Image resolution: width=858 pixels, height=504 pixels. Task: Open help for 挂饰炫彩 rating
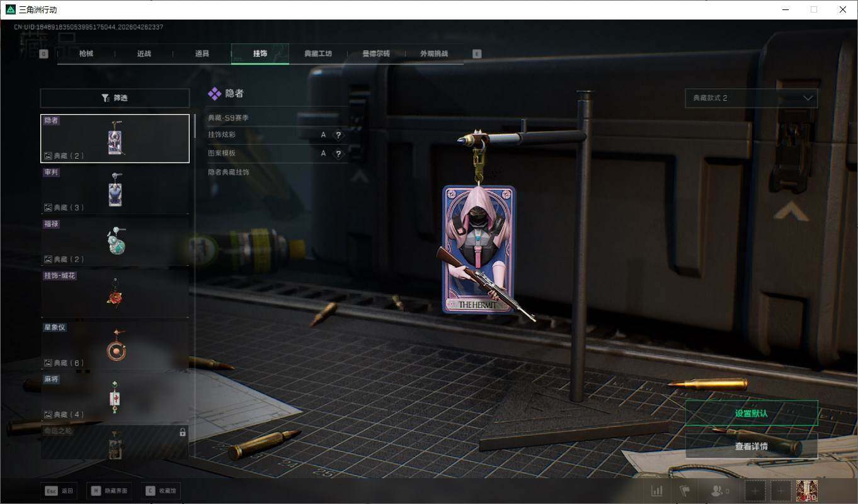(x=338, y=135)
